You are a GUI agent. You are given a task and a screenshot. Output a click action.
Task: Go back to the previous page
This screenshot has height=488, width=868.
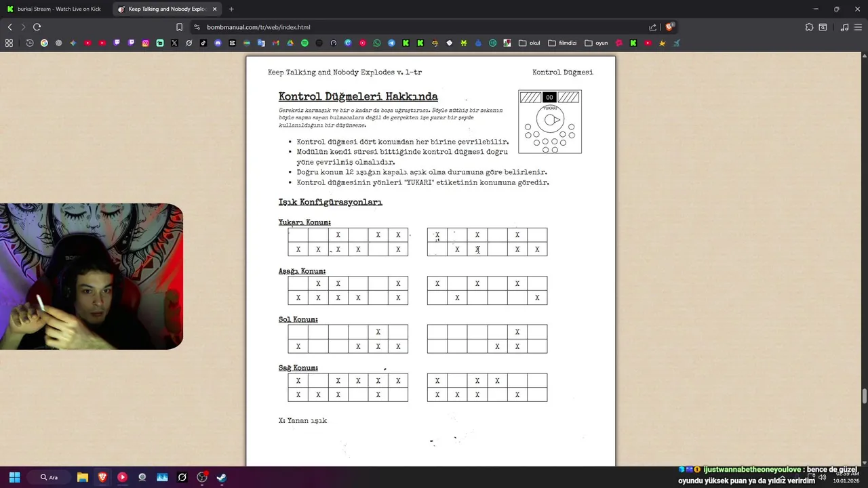click(9, 27)
